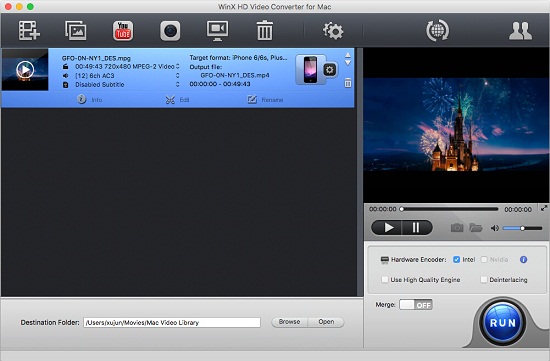
Task: Open output profile gear beside iPhone icon
Action: (329, 70)
